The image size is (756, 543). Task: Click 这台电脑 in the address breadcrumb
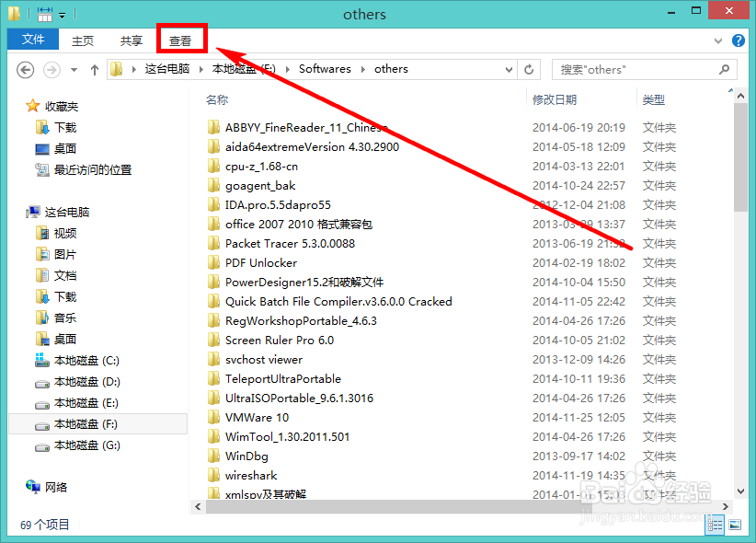click(167, 69)
